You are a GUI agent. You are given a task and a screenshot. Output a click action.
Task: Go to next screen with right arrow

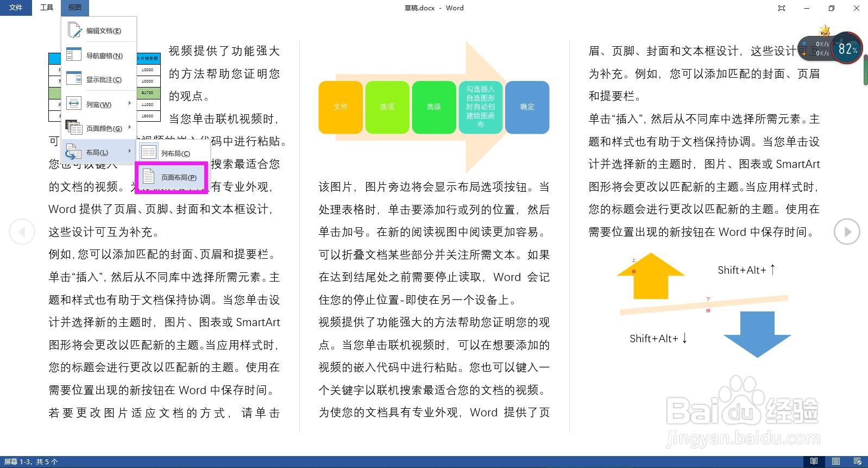(847, 232)
